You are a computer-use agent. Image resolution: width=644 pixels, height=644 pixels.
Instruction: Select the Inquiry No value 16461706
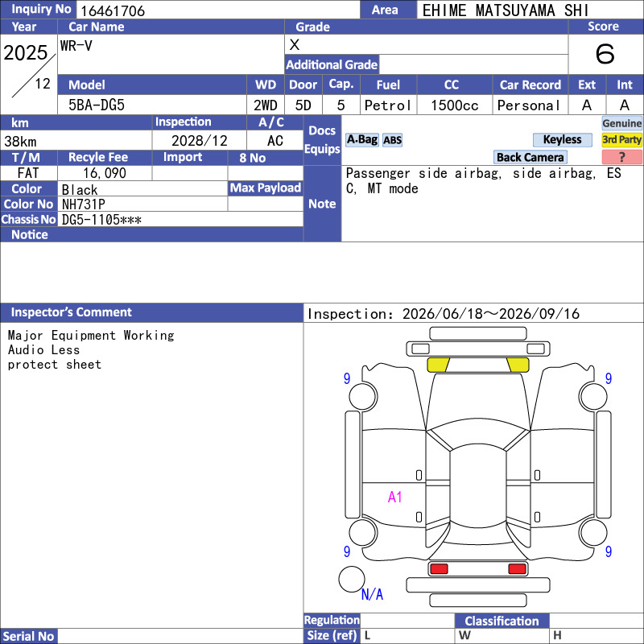click(x=113, y=10)
